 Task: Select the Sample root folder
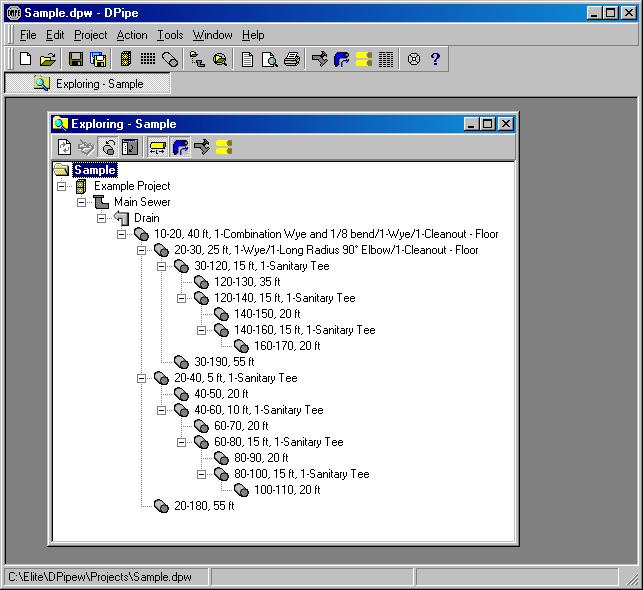tap(94, 170)
